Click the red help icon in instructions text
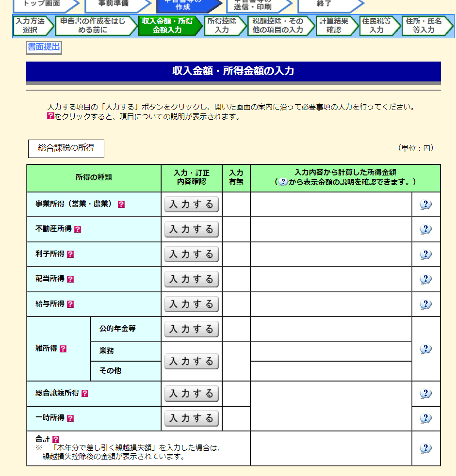The image size is (456, 476). (x=51, y=116)
